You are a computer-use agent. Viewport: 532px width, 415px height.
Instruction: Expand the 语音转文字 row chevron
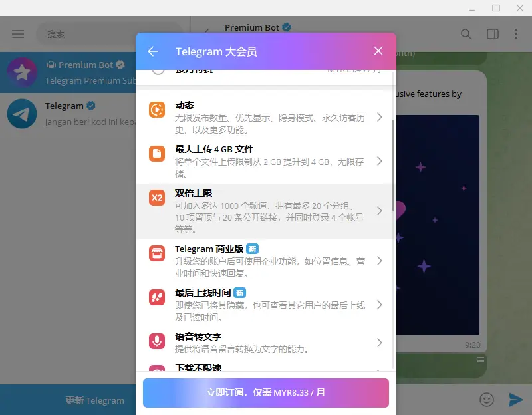pos(379,343)
